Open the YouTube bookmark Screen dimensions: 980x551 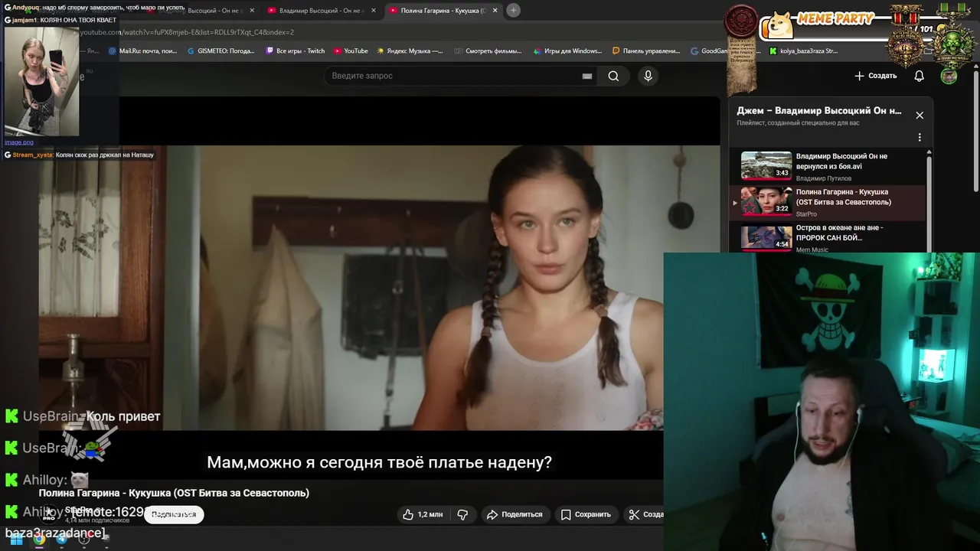click(x=351, y=51)
